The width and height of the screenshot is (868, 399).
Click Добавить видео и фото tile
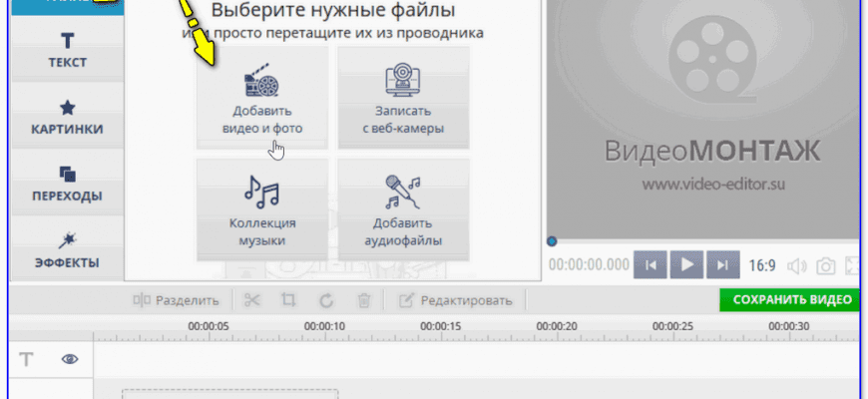262,98
